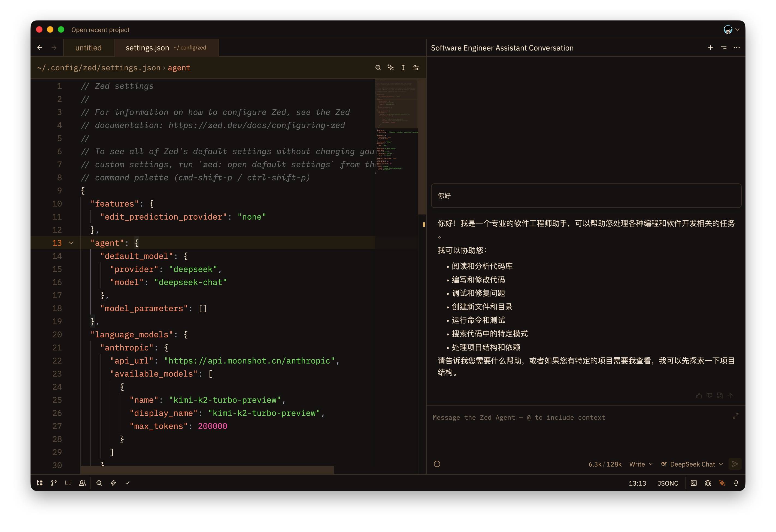Open the project panel icon
Viewport: 776px width, 532px height.
point(40,483)
